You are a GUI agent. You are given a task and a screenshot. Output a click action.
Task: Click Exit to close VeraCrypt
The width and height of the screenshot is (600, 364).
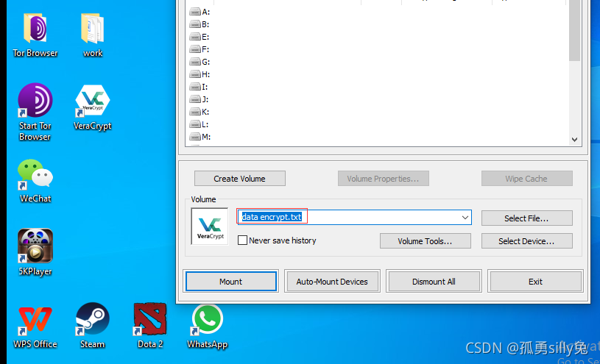pos(535,282)
